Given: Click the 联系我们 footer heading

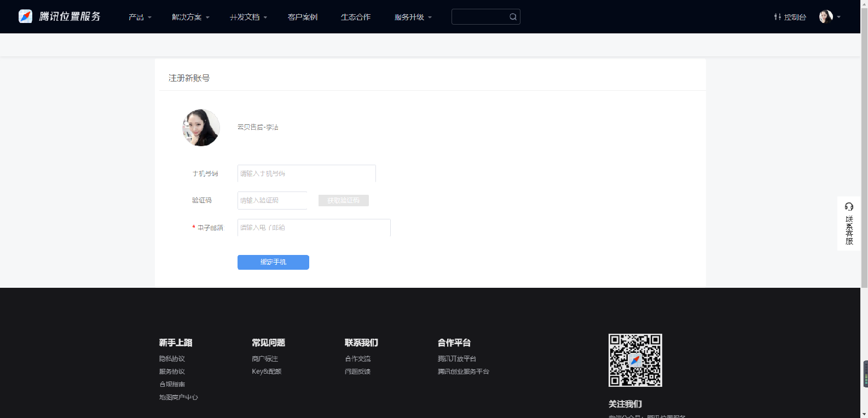Looking at the screenshot, I should pos(361,342).
